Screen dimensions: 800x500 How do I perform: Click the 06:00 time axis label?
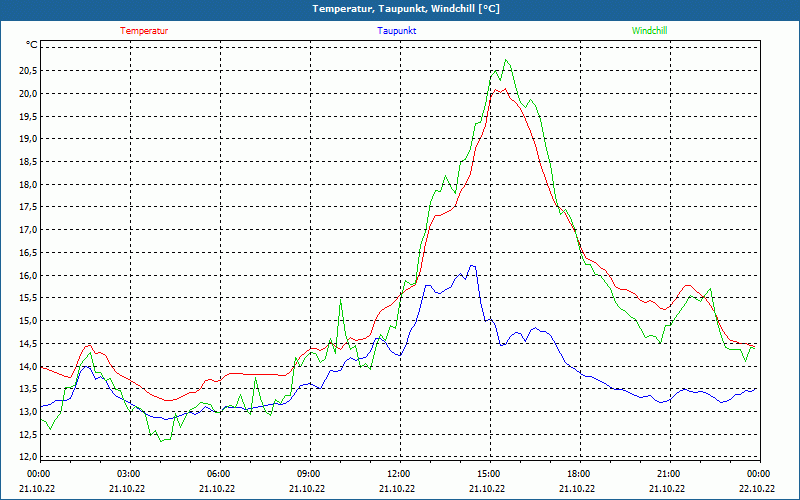(x=218, y=474)
